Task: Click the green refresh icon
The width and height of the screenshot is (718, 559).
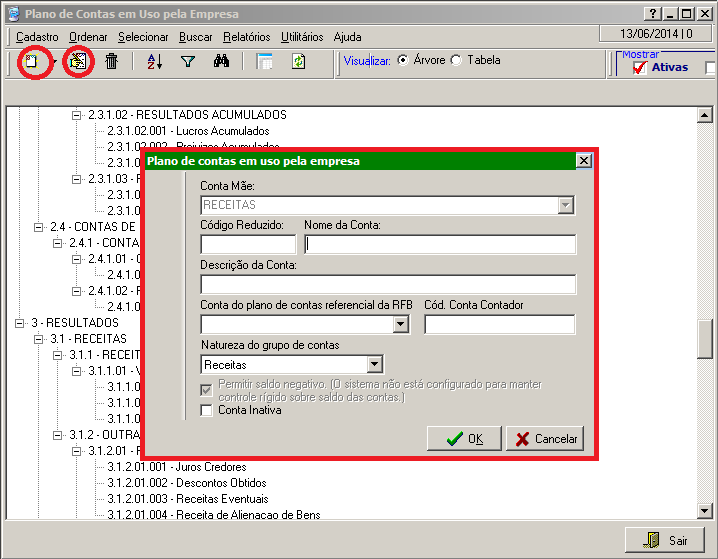Action: [x=298, y=62]
